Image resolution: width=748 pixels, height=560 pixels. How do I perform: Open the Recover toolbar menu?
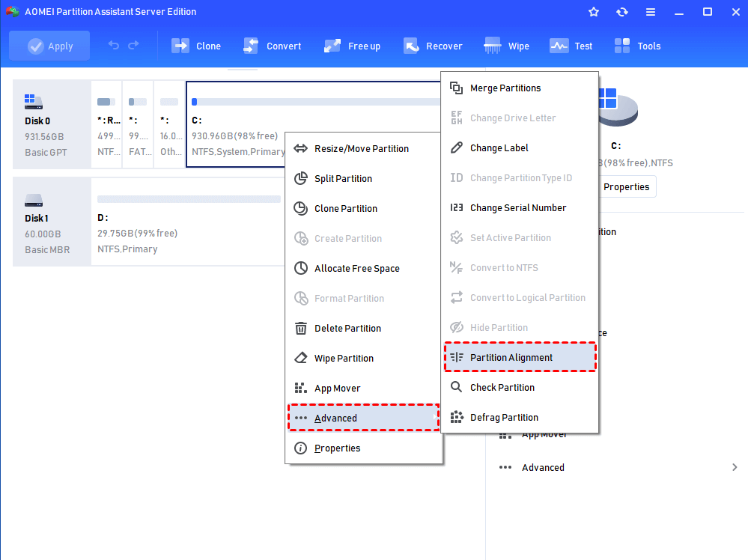[433, 46]
